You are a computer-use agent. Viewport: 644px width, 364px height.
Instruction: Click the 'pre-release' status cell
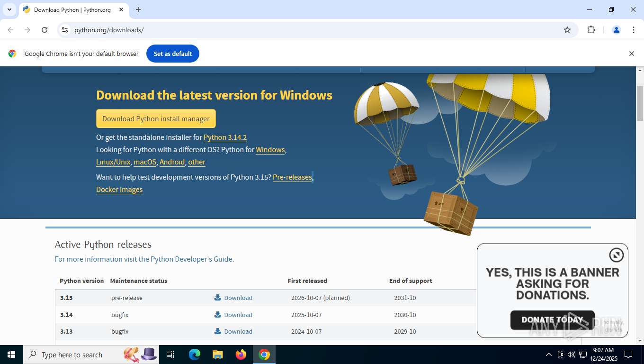coord(127,298)
